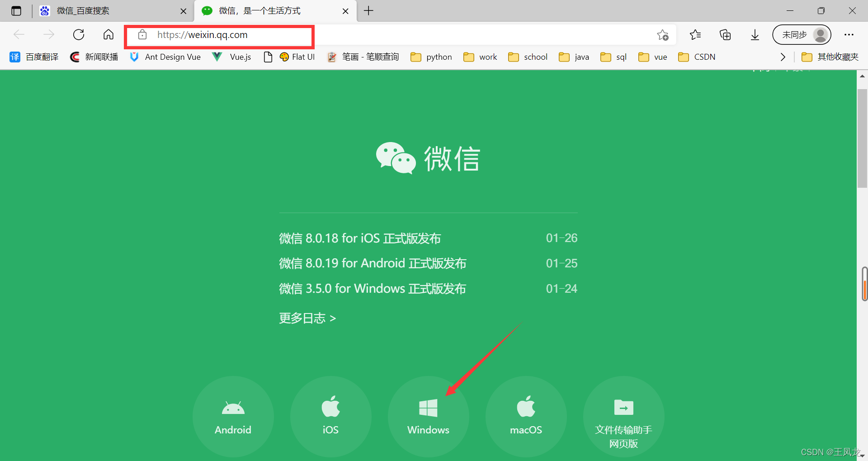
Task: Close the 微信_百度搜索 tab
Action: click(183, 11)
